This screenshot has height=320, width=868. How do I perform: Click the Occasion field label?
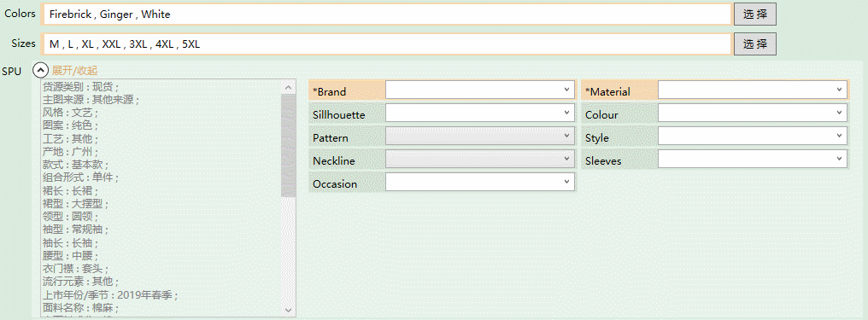pyautogui.click(x=335, y=184)
